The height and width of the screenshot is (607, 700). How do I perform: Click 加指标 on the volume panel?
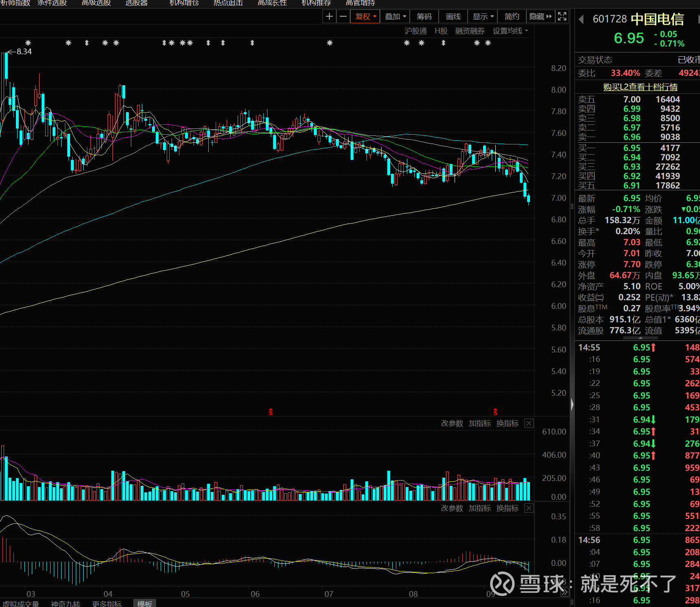tap(479, 423)
